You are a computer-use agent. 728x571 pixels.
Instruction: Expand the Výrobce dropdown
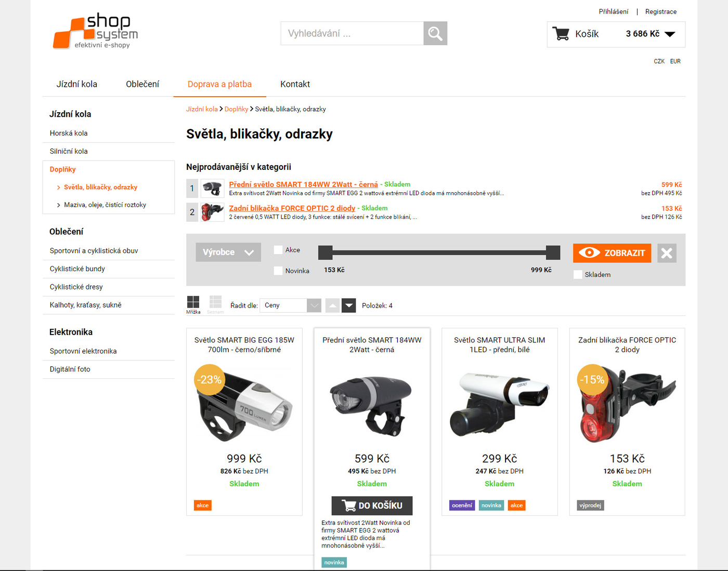click(x=228, y=252)
